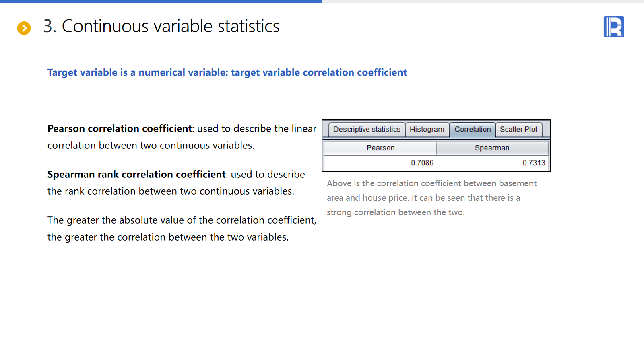Click the gray unfilled part of the top progress bar
This screenshot has height=362, width=644.
(483, 2)
